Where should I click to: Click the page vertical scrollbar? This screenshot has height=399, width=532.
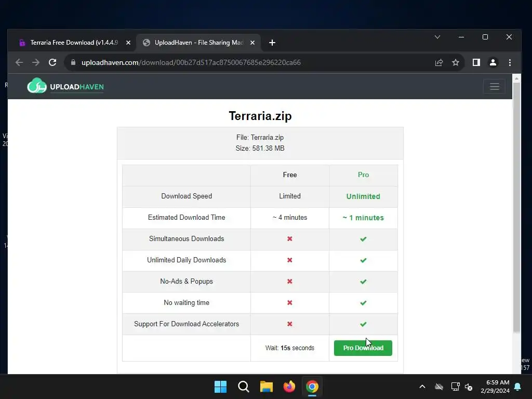(516, 207)
